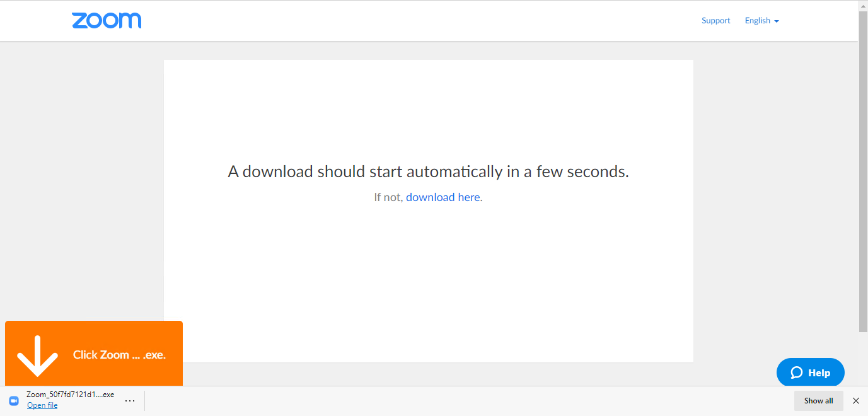Screen dimensions: 868x416
Task: Open the Support link
Action: click(x=715, y=21)
